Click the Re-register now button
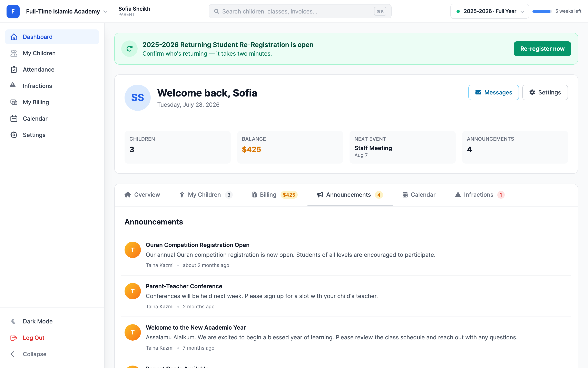Image resolution: width=588 pixels, height=368 pixels. [542, 49]
